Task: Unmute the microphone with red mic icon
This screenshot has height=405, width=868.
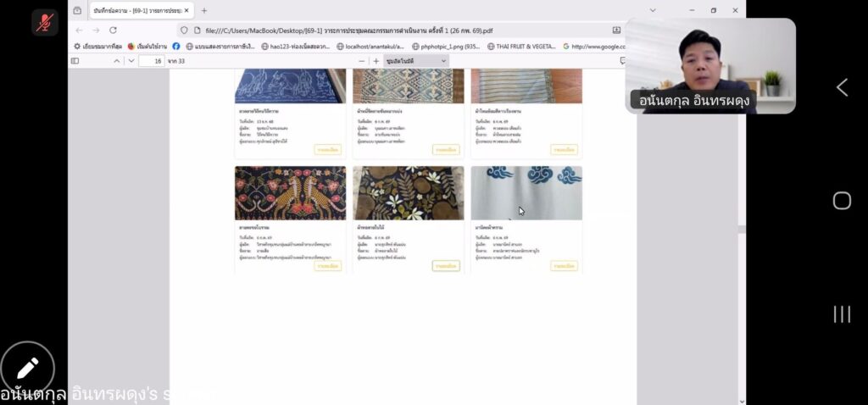Action: click(44, 22)
